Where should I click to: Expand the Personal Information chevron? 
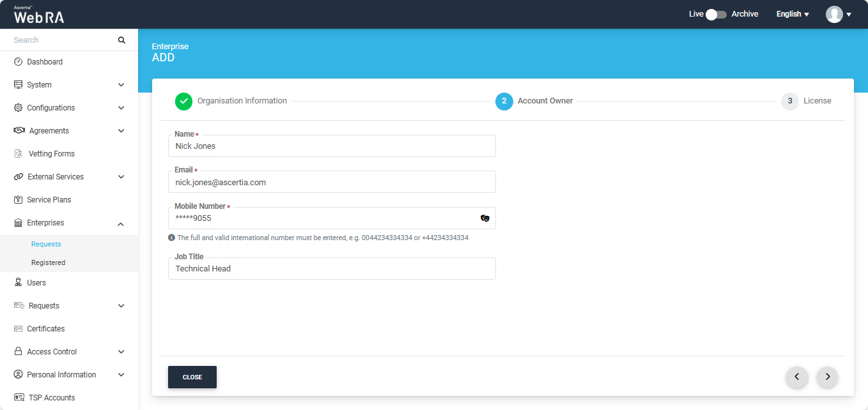121,375
